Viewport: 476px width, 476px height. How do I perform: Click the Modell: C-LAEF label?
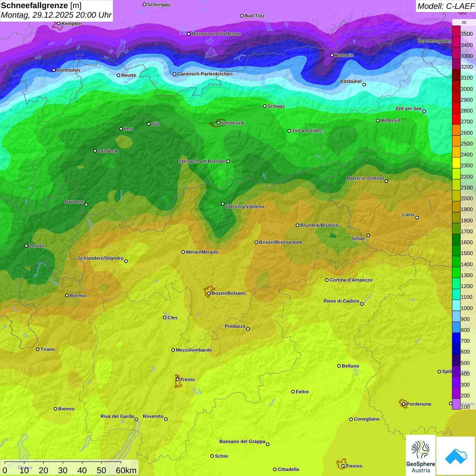446,6
